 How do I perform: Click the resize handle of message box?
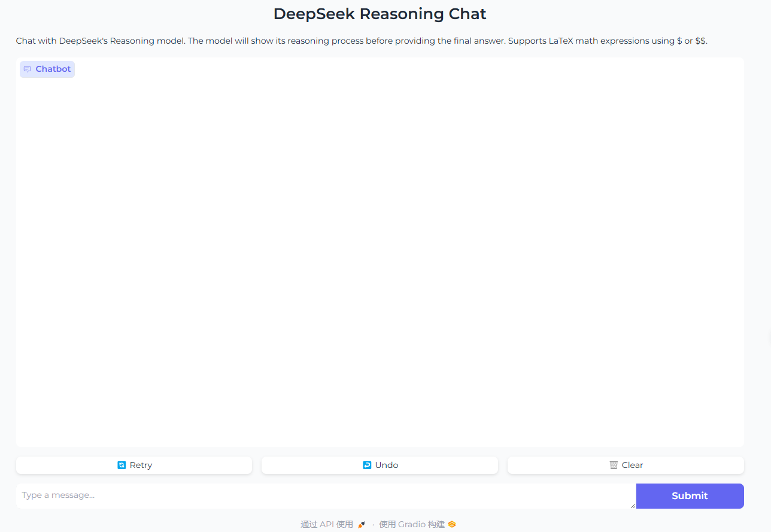point(632,505)
